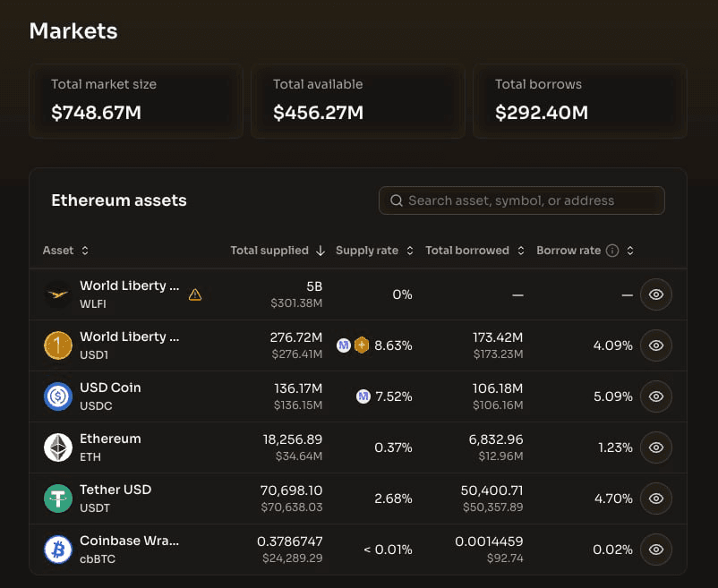Click the USD1 gold coin icon
Image resolution: width=718 pixels, height=588 pixels.
pyautogui.click(x=58, y=345)
